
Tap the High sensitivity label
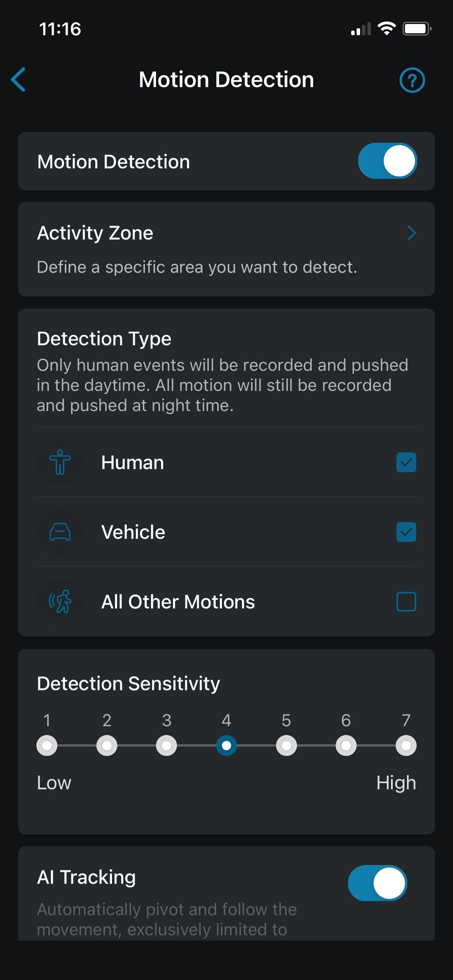tap(396, 783)
